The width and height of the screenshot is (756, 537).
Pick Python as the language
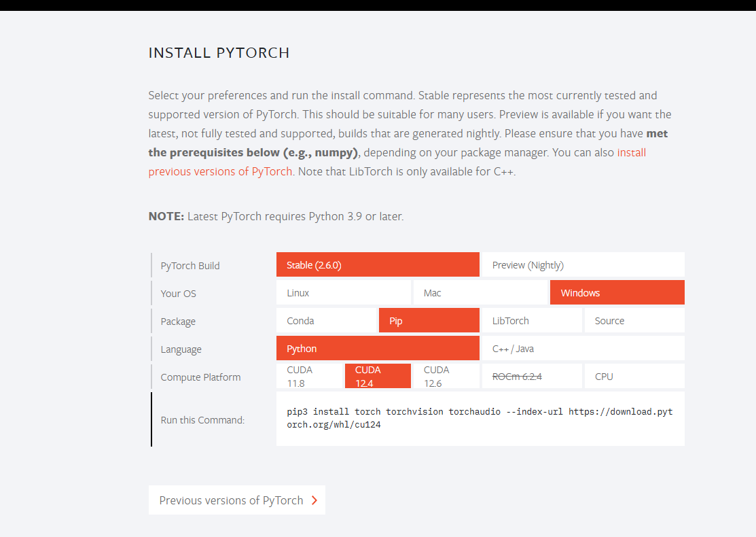(x=378, y=349)
